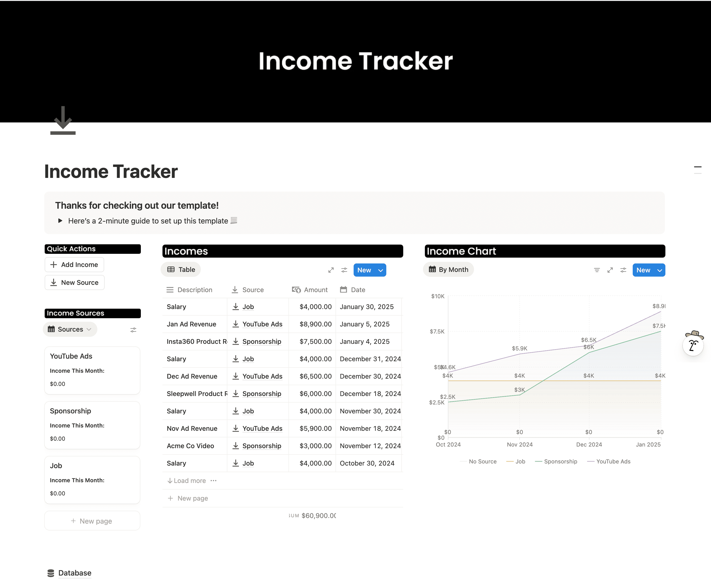Expand the 2-minute guide toggle
Image resolution: width=711 pixels, height=588 pixels.
coord(60,221)
